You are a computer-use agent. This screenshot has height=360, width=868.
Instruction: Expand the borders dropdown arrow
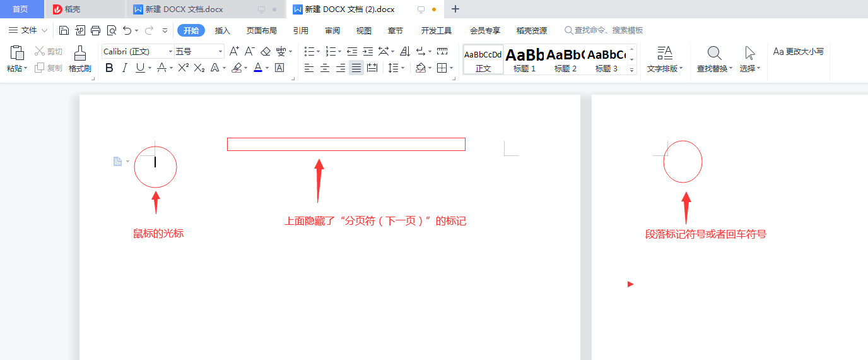[452, 68]
